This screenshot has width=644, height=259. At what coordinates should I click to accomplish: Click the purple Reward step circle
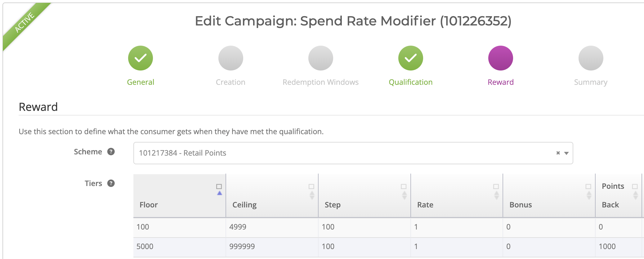coord(500,58)
